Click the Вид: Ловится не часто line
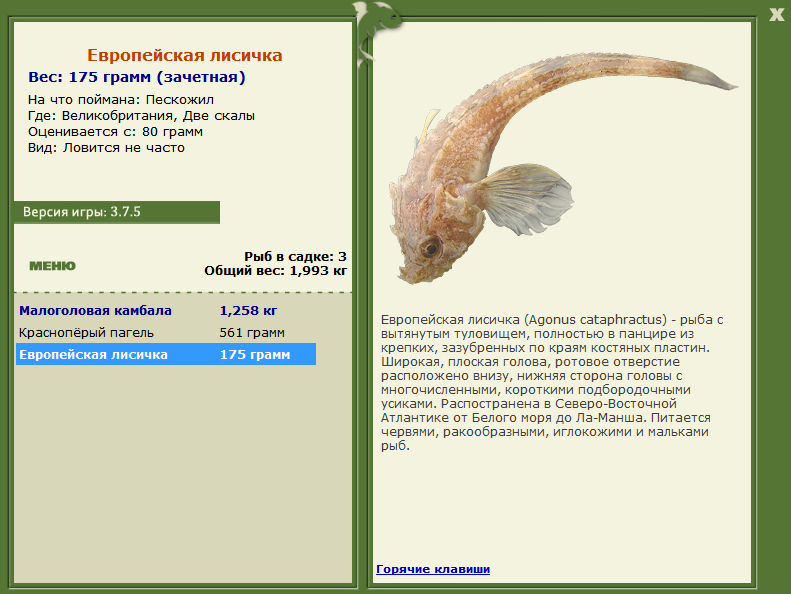Image resolution: width=791 pixels, height=594 pixels. 106,148
